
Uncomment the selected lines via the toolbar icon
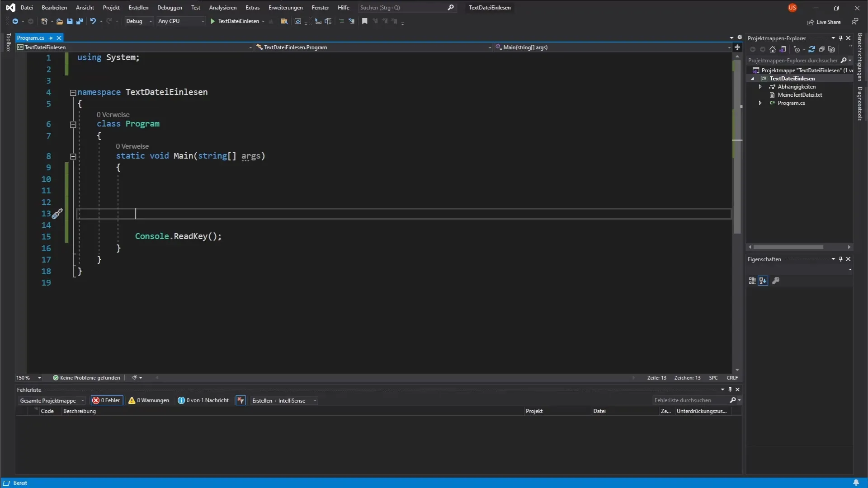[351, 21]
